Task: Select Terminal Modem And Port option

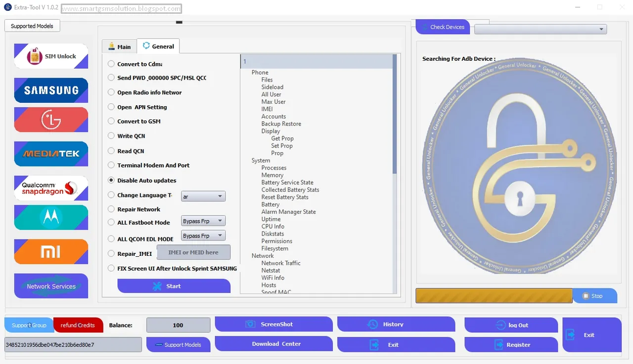Action: point(112,165)
